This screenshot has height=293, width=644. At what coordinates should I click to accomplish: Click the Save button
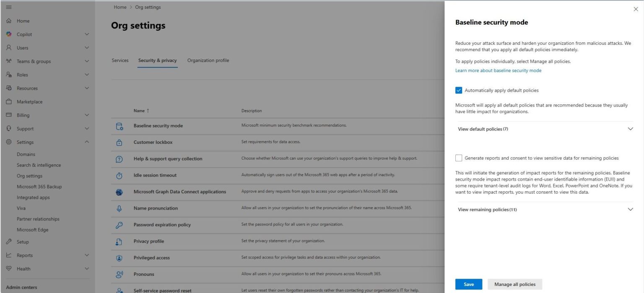coord(468,284)
